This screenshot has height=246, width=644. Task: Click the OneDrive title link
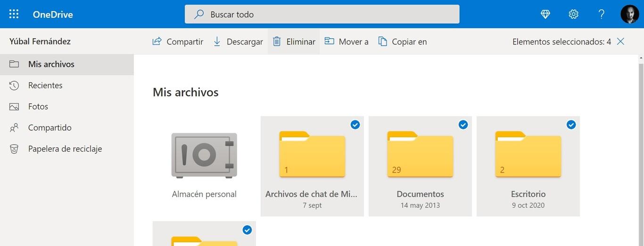click(x=53, y=14)
